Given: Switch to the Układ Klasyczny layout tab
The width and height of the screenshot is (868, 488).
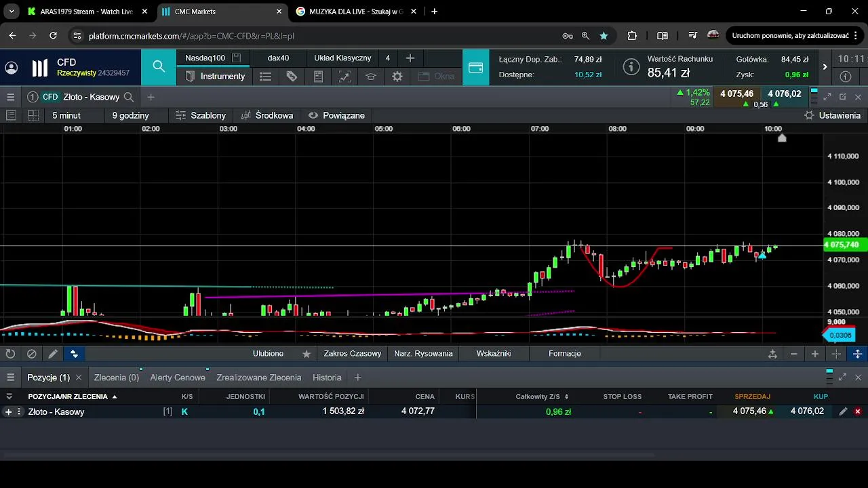Looking at the screenshot, I should [342, 58].
